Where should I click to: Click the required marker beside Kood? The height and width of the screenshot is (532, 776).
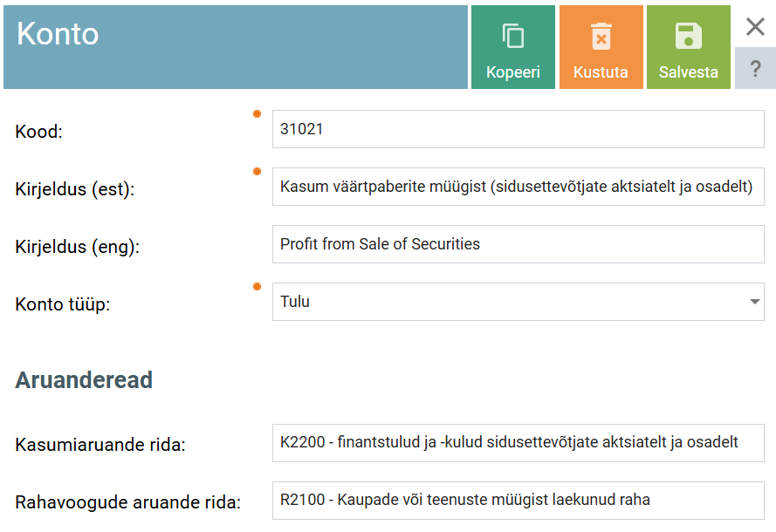(x=257, y=114)
